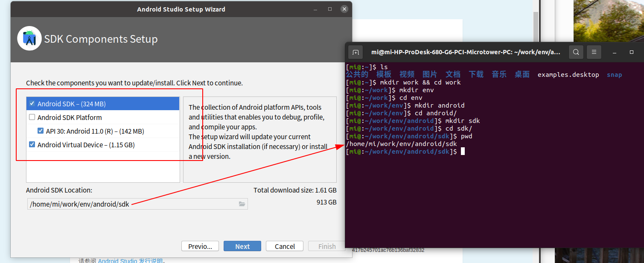Click the mkdir sdk command line

463,121
